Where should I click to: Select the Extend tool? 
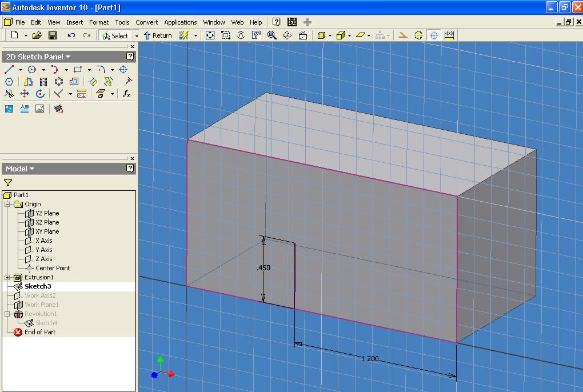pyautogui.click(x=127, y=81)
